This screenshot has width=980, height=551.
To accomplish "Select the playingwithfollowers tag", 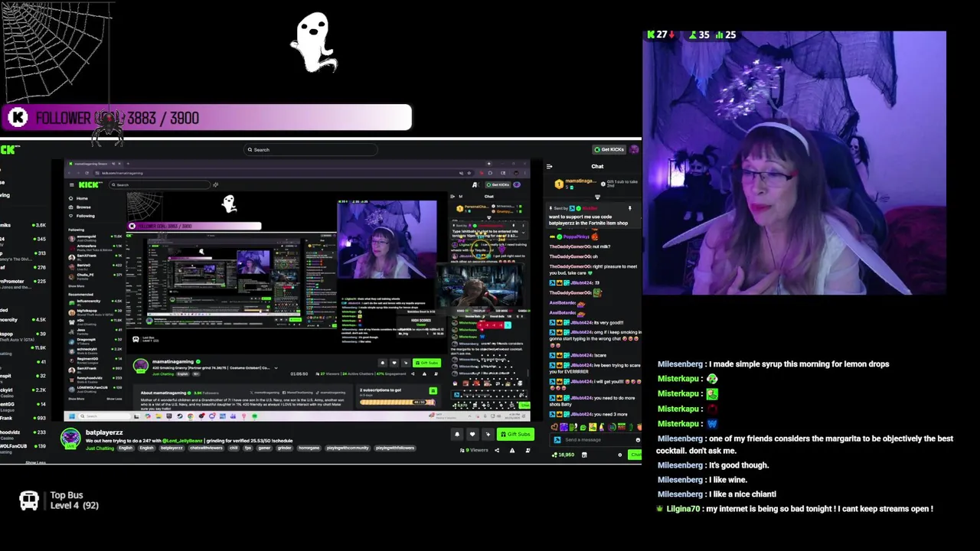I will click(x=395, y=448).
